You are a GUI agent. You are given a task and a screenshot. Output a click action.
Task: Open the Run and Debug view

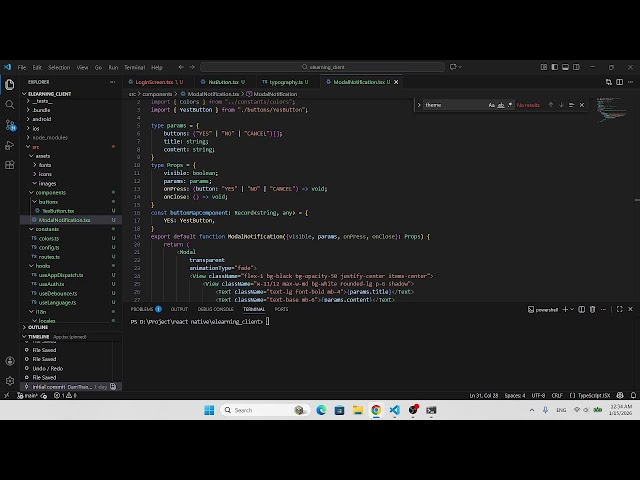[x=10, y=145]
